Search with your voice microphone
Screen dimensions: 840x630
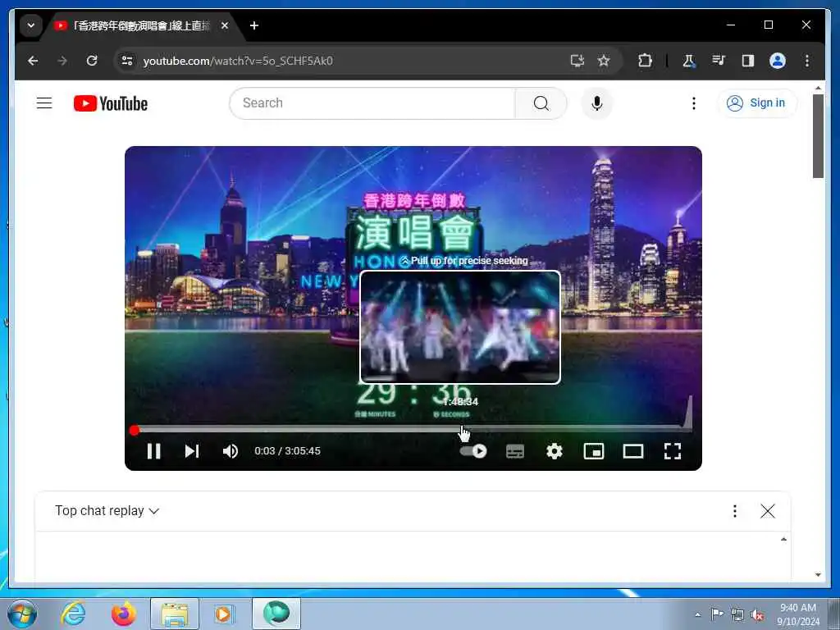point(597,103)
